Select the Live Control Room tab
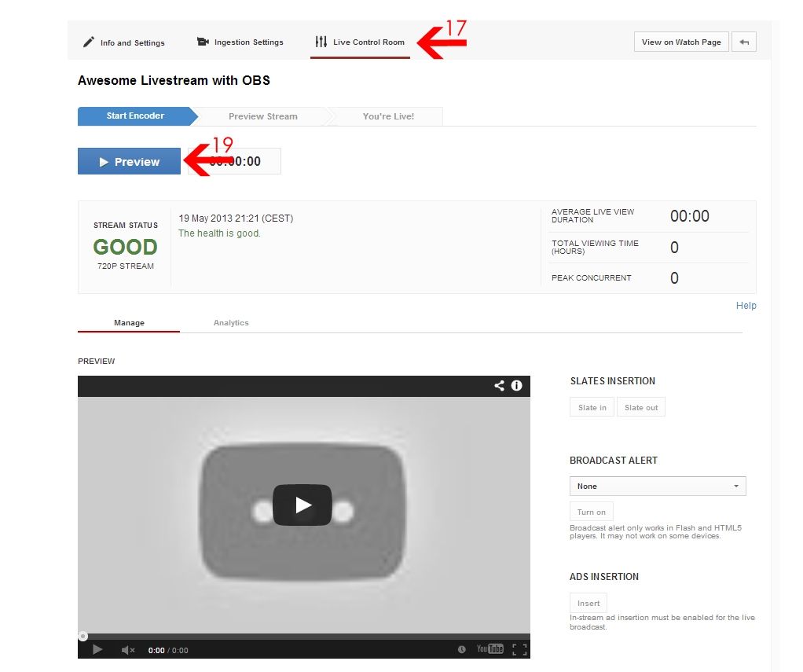This screenshot has width=803, height=672. coord(360,42)
